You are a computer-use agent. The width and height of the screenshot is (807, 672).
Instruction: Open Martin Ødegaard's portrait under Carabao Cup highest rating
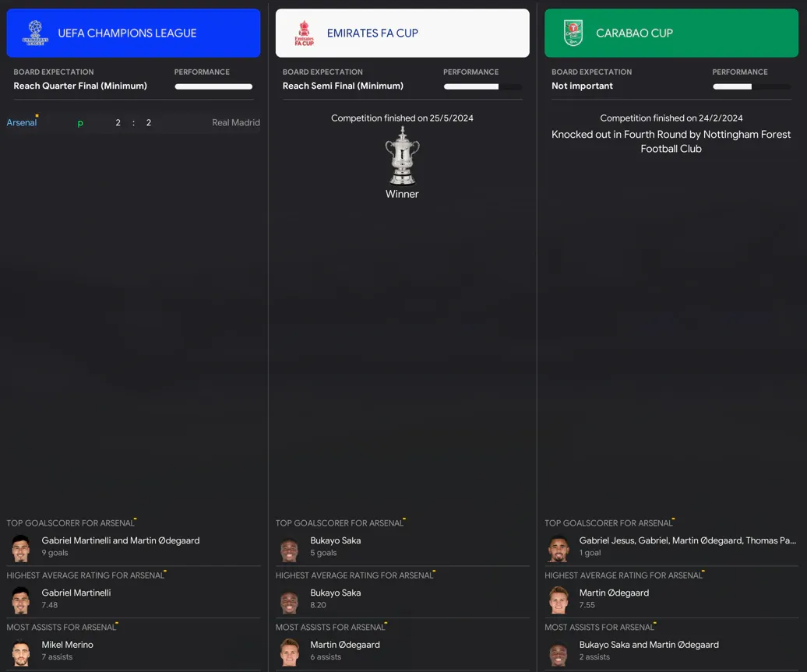559,600
